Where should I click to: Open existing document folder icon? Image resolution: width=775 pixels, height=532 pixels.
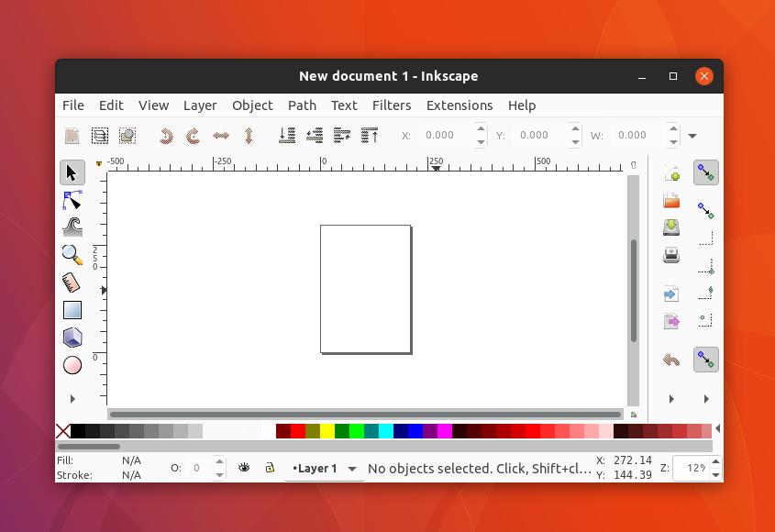[x=671, y=200]
